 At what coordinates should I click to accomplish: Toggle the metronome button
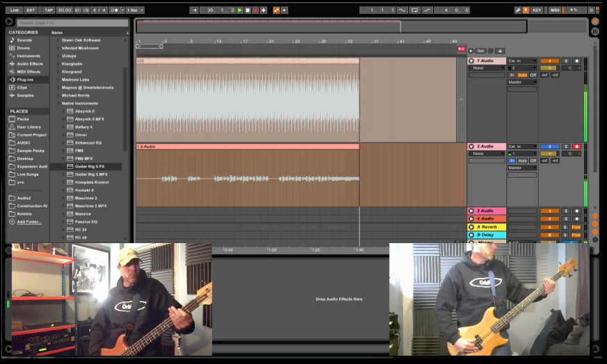click(114, 10)
